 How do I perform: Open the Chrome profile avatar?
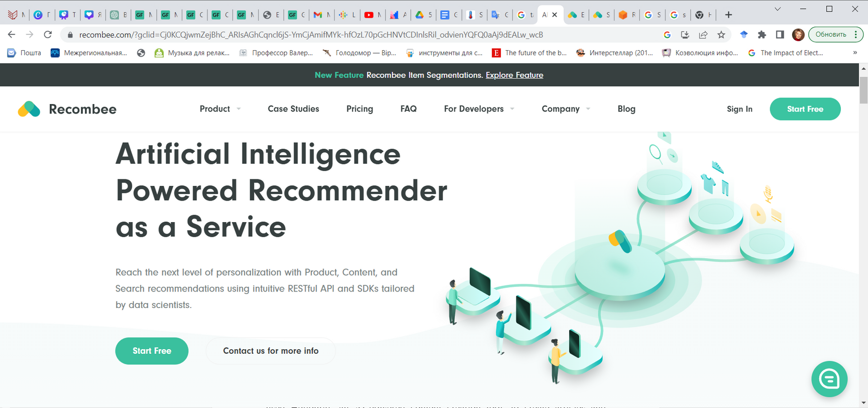pyautogui.click(x=798, y=35)
